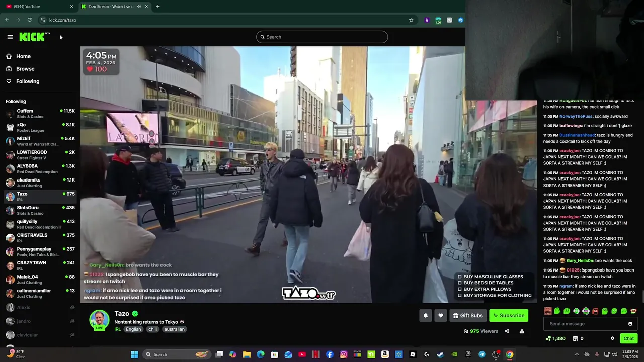Screen dimensions: 644x362
Task: Click the Kick logo
Action: pyautogui.click(x=34, y=37)
